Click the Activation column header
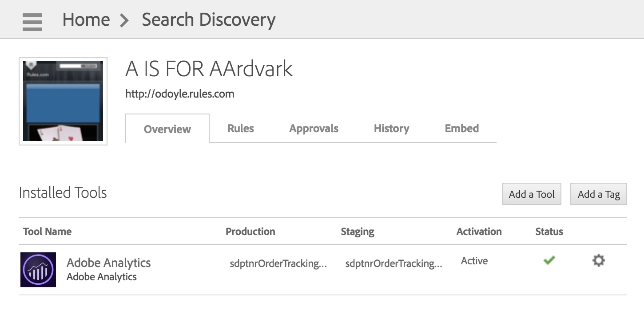Image resolution: width=644 pixels, height=314 pixels. (479, 232)
